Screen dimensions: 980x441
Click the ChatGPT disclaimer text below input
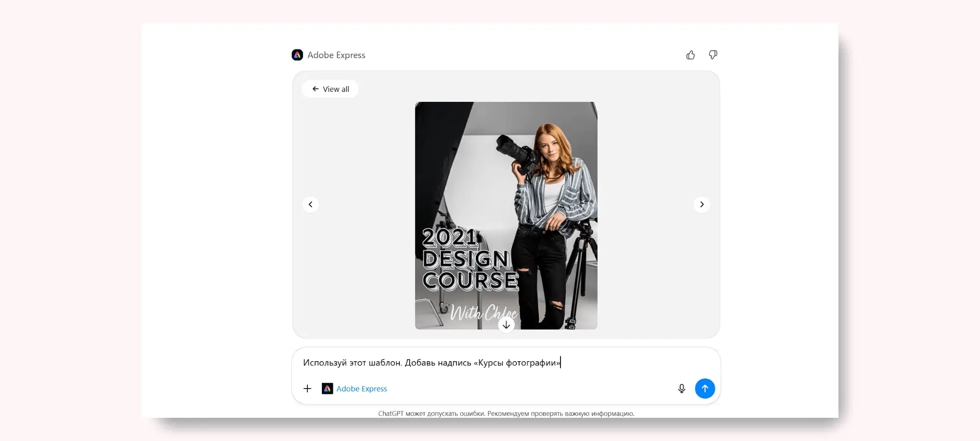(506, 414)
